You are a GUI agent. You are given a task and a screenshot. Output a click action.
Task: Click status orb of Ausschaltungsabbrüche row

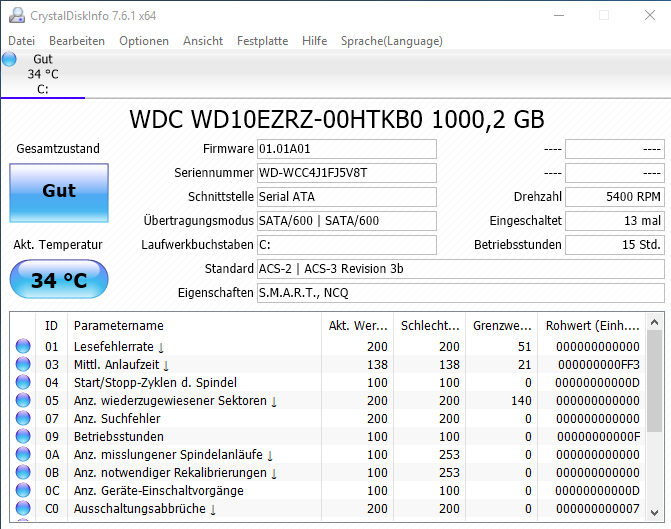click(23, 508)
